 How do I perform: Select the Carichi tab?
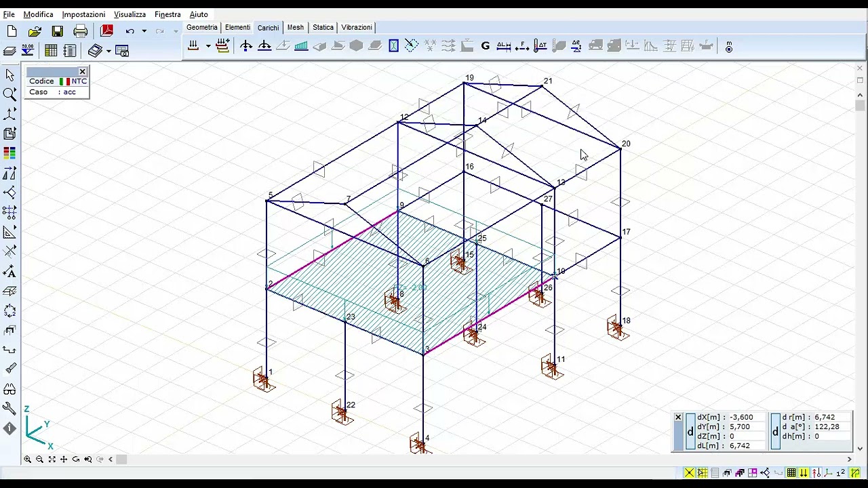click(x=268, y=28)
